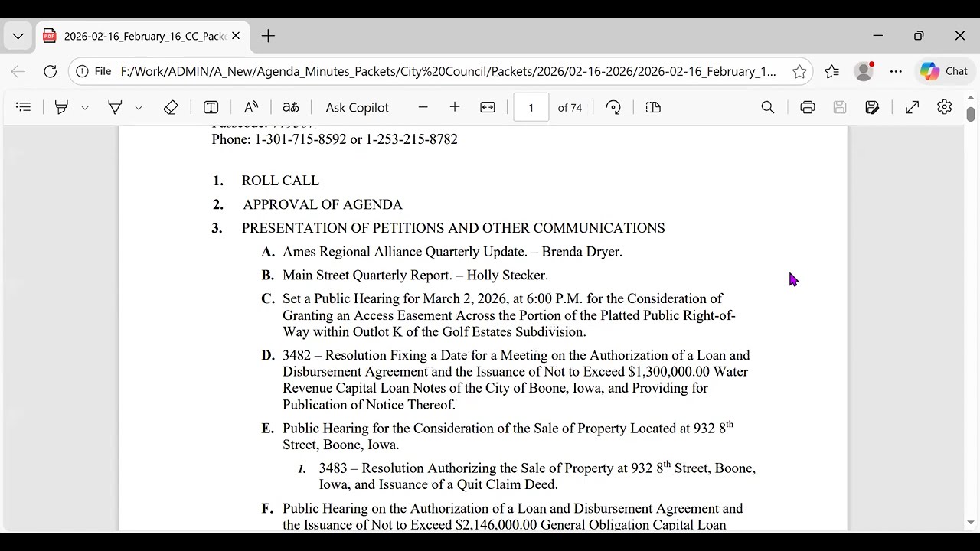980x551 pixels.
Task: Open the tab list chevron
Action: click(18, 36)
